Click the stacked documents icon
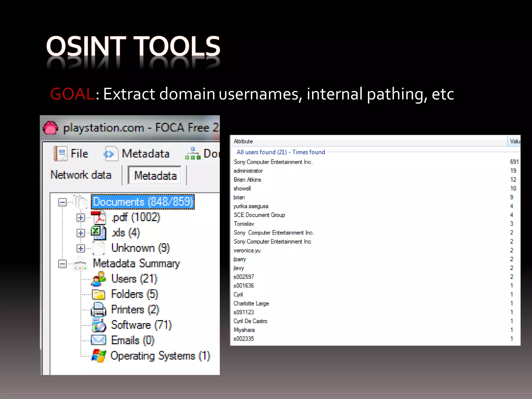The height and width of the screenshot is (399, 532). coord(81,202)
